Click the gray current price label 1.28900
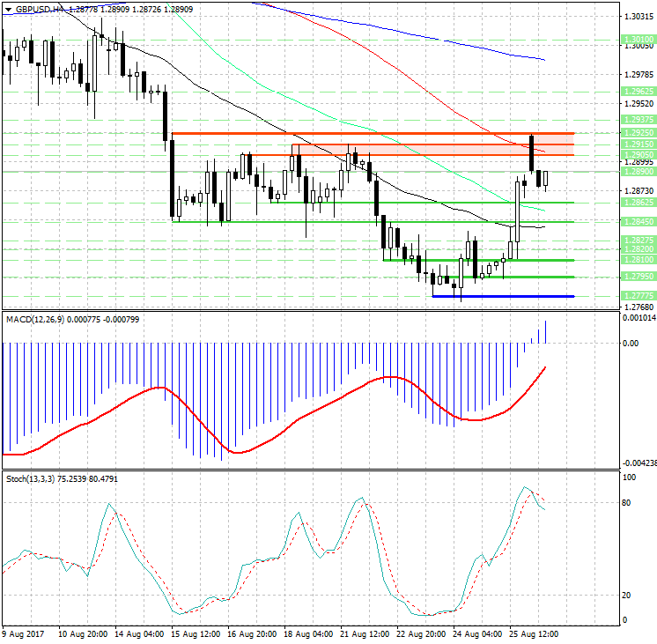The height and width of the screenshot is (644, 657). point(636,172)
